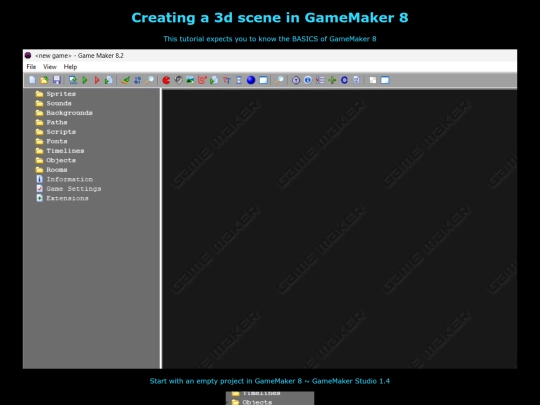The image size is (540, 405).
Task: Select the Sprites folder in tree
Action: coord(61,94)
